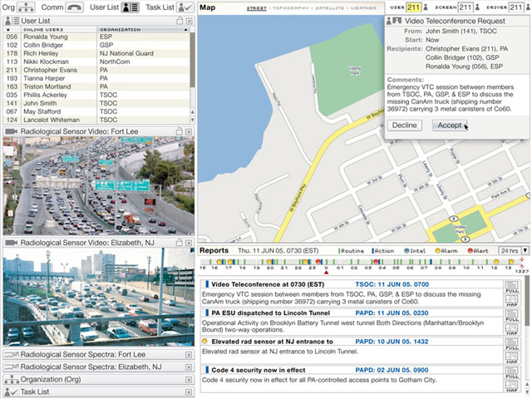This screenshot has width=532, height=399.
Task: Open the 24 hrs timeline range dropdown
Action: click(525, 251)
